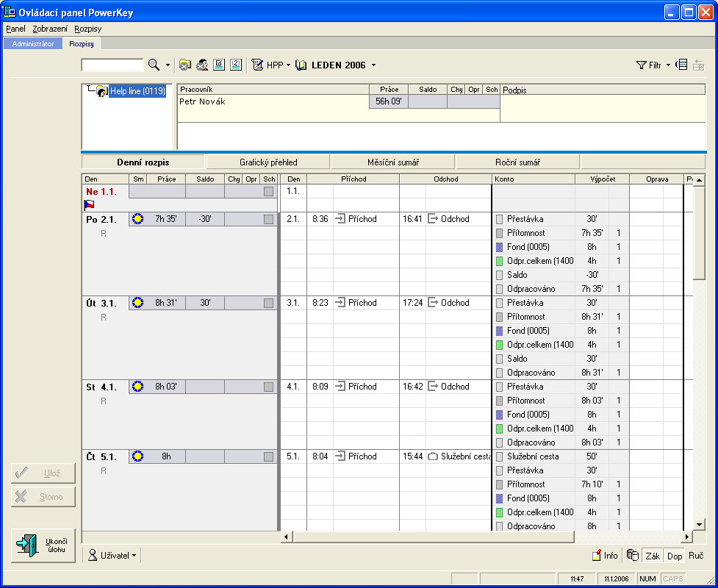Click the person with X toolbar icon
718x588 pixels.
(202, 65)
